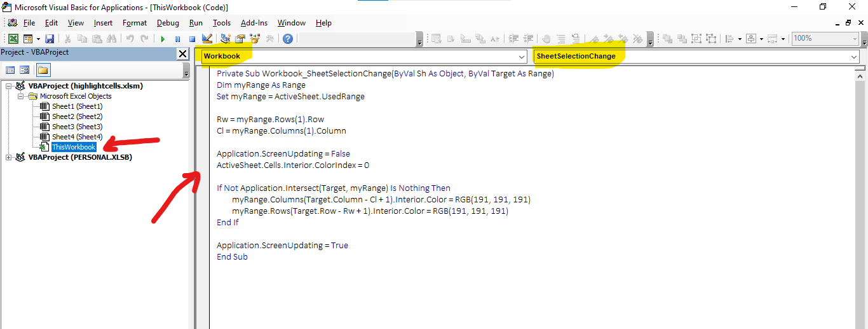This screenshot has width=868, height=329.
Task: Open the Tools menu
Action: click(222, 23)
